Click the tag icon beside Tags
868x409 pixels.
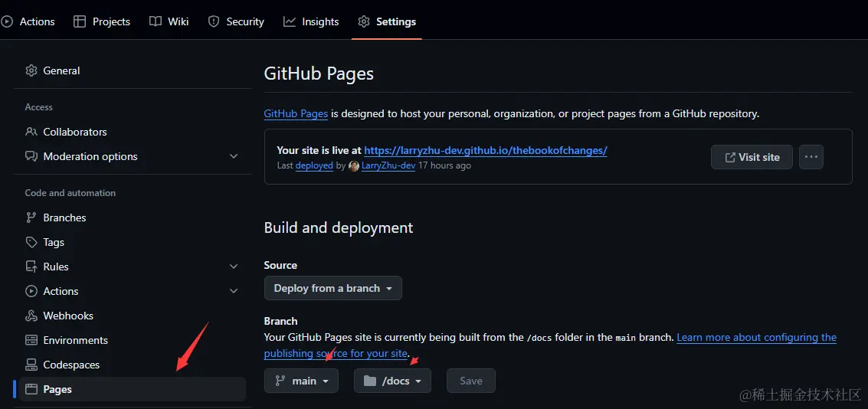tap(31, 242)
